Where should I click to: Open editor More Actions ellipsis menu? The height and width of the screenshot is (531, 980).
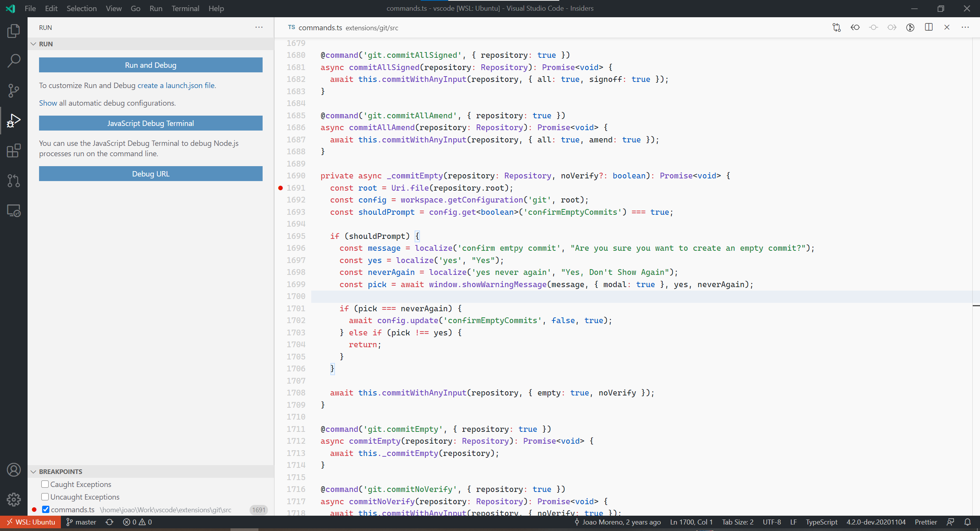(965, 28)
